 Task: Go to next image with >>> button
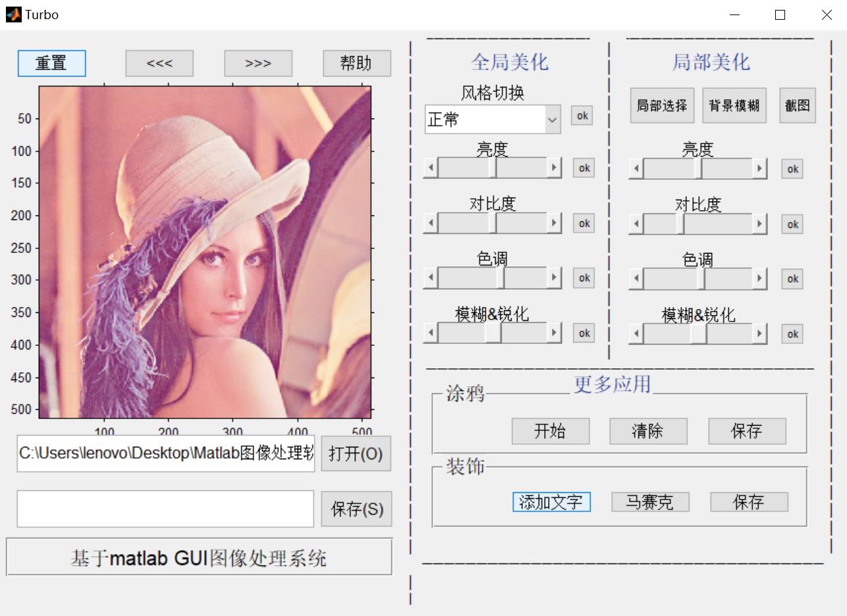[x=258, y=63]
